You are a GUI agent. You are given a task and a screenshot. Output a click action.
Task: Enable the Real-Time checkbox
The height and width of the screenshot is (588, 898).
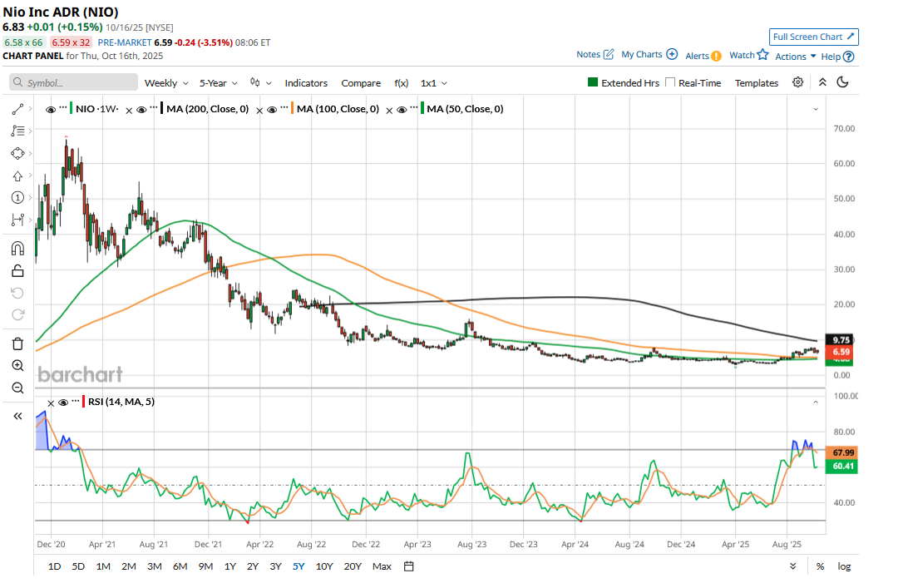click(x=670, y=82)
